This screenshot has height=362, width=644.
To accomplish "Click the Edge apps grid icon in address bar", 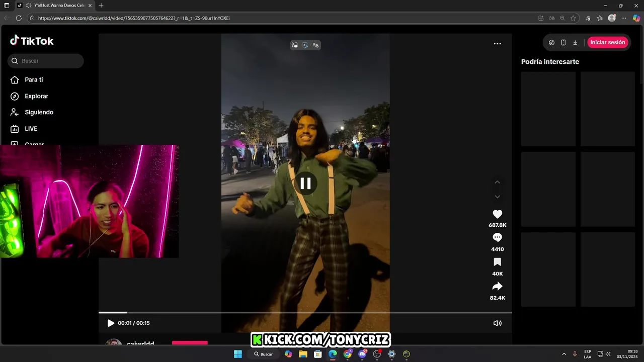I will (541, 18).
